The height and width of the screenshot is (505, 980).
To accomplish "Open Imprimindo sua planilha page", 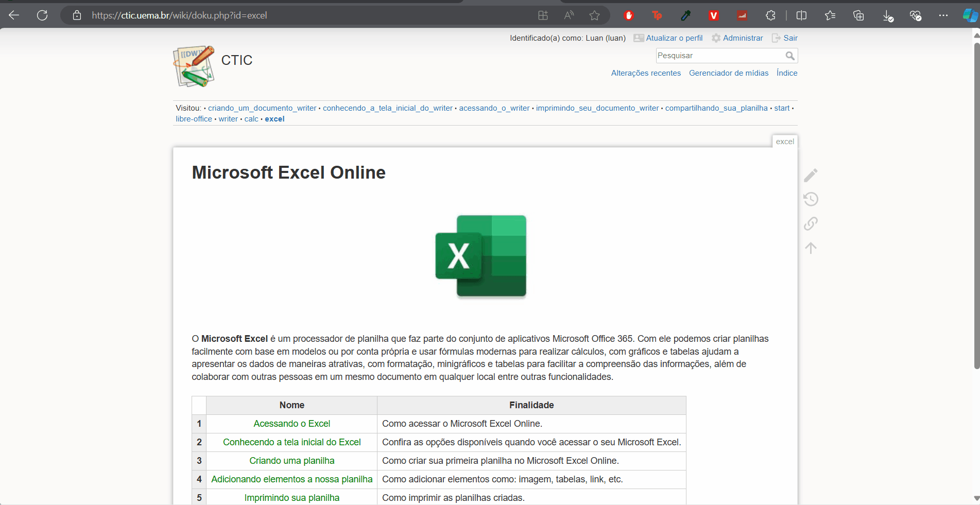I will pyautogui.click(x=291, y=498).
